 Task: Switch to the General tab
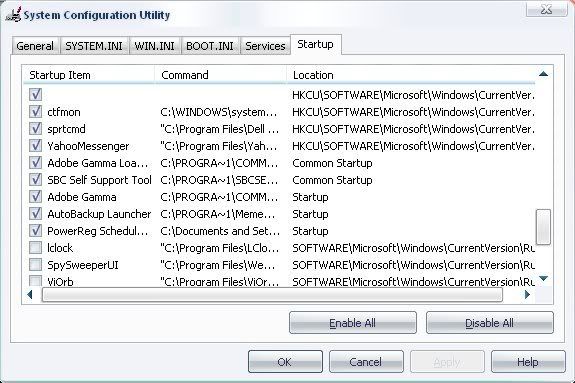pyautogui.click(x=35, y=46)
